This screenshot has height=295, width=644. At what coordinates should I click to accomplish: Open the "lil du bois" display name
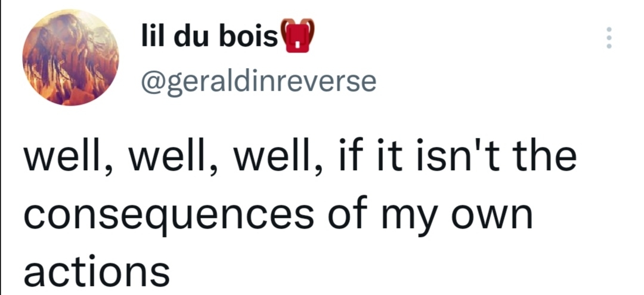coord(209,37)
